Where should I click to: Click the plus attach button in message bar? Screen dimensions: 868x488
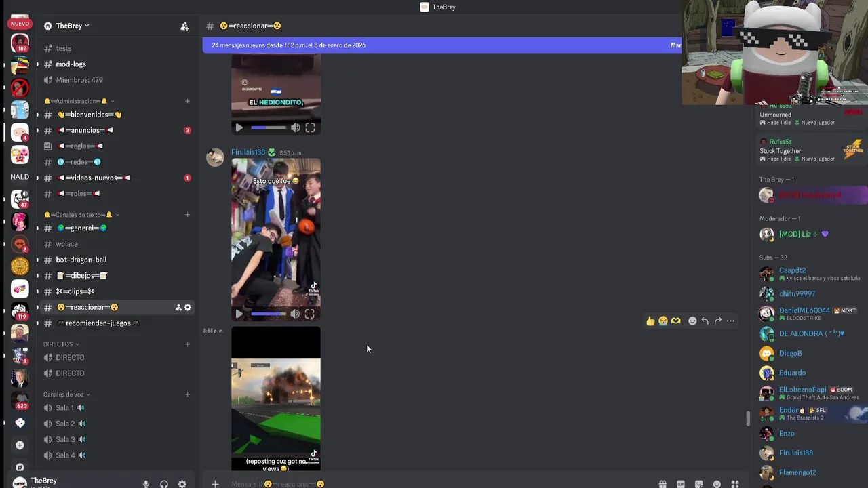tap(215, 484)
